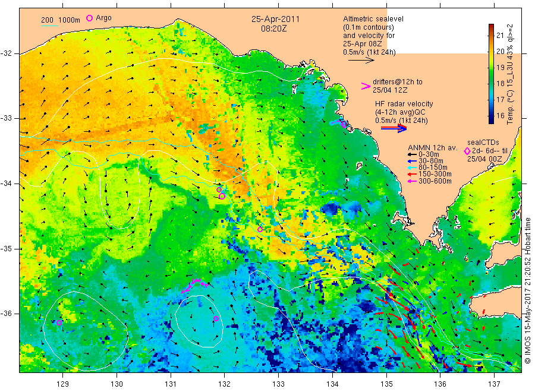The height and width of the screenshot is (392, 535).
Task: Click the '16' colorbar tick label
Action: tap(500, 116)
